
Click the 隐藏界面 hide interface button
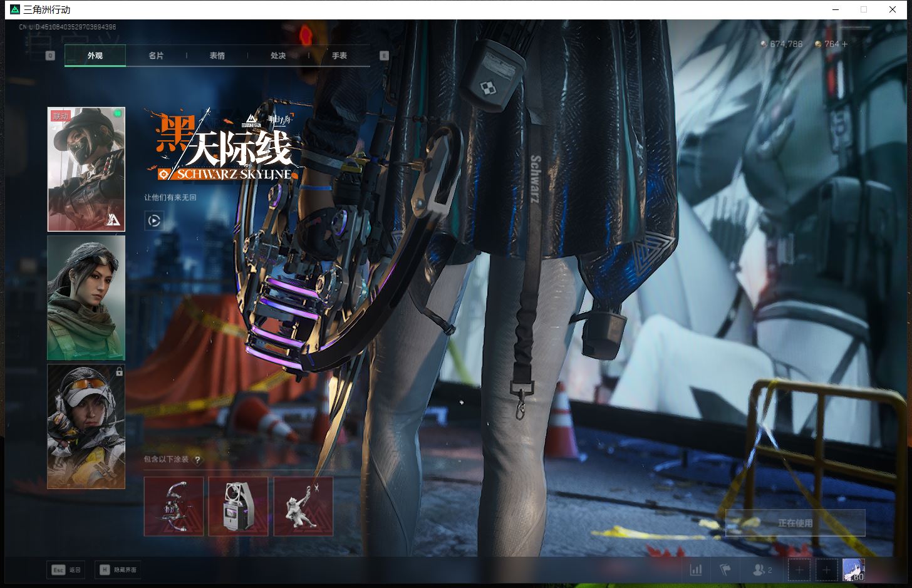(x=118, y=570)
